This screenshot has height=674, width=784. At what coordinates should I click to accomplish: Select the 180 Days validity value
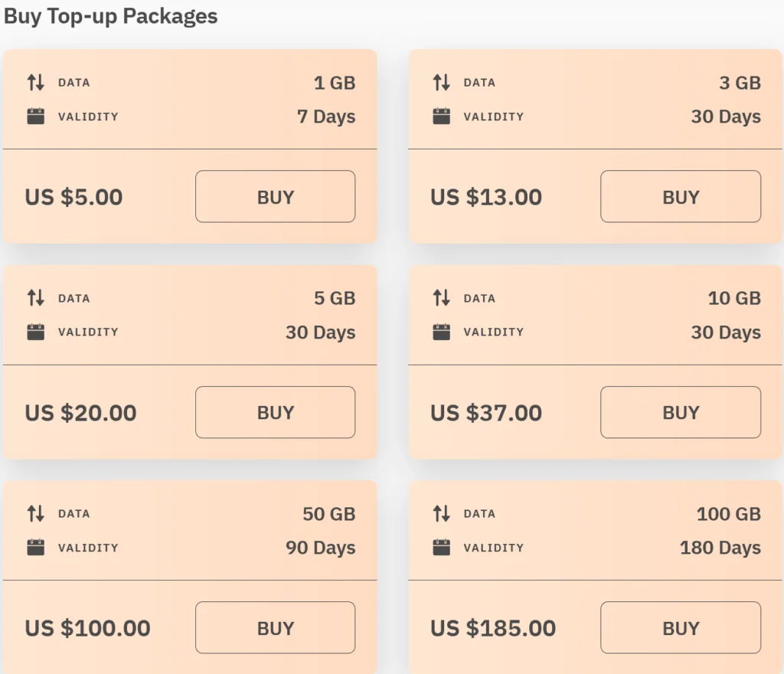(x=720, y=548)
